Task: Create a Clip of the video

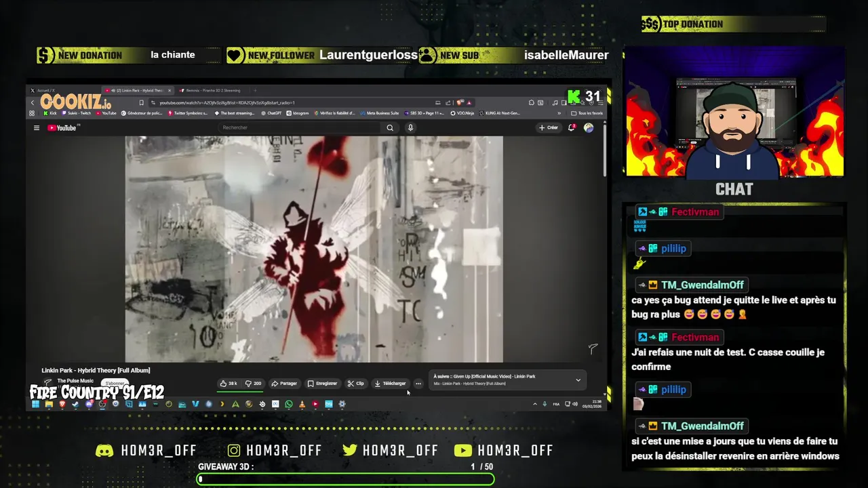Action: tap(355, 384)
